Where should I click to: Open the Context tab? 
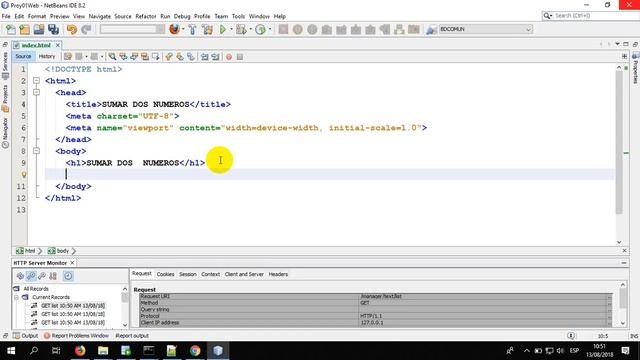click(211, 274)
